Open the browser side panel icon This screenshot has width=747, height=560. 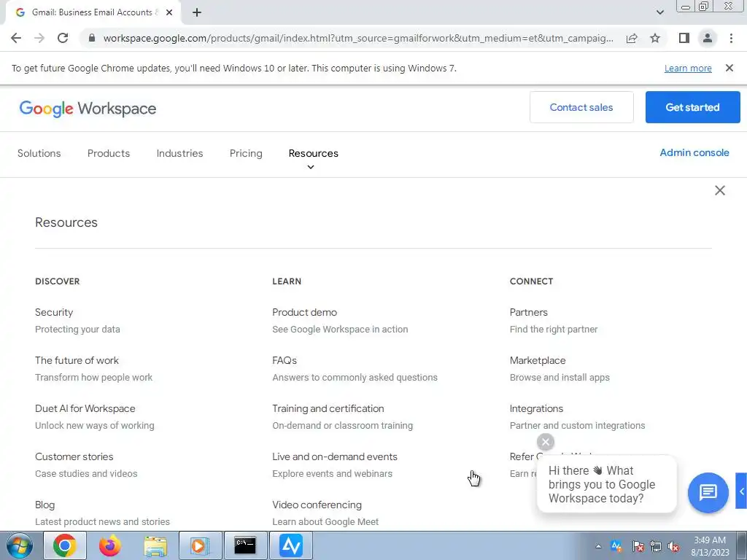(x=684, y=38)
